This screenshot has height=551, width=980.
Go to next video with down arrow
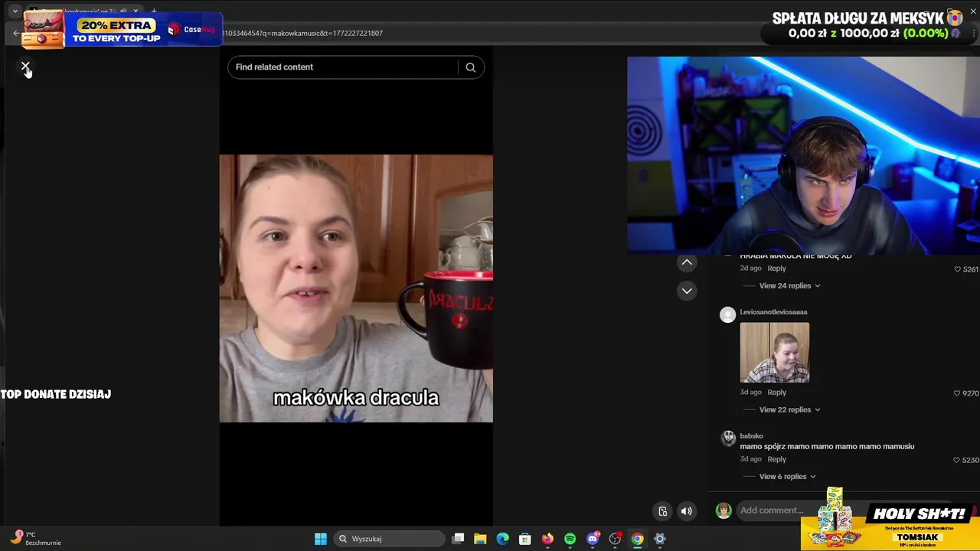coord(687,291)
